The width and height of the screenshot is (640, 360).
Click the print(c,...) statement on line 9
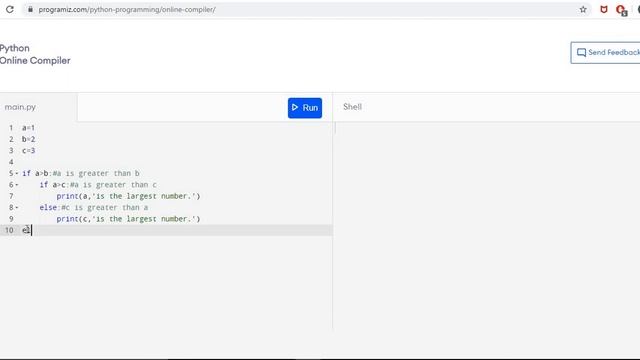point(128,219)
